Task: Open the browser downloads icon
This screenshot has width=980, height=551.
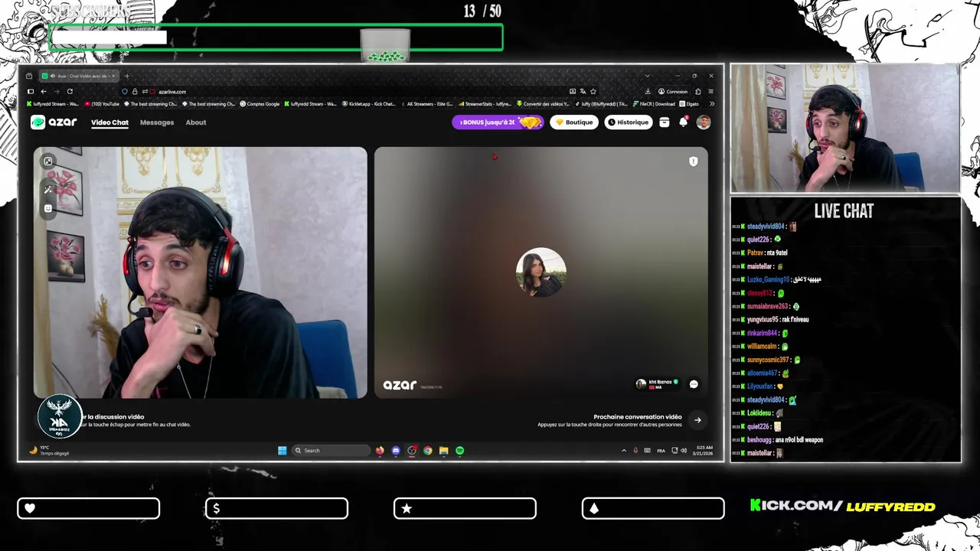Action: pyautogui.click(x=648, y=91)
